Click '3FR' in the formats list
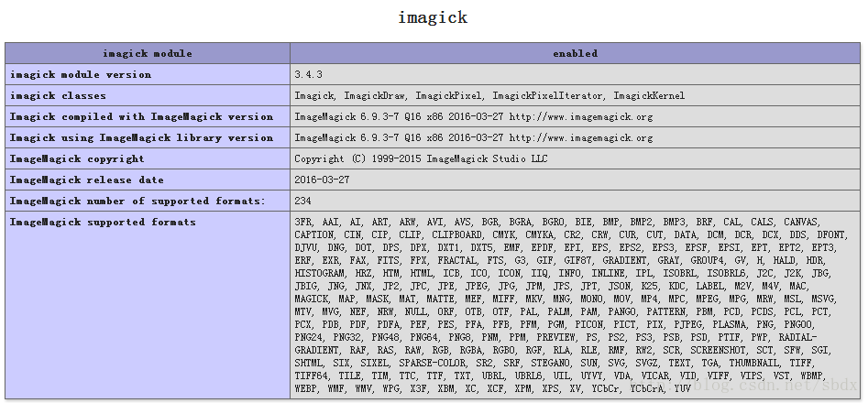 [302, 223]
